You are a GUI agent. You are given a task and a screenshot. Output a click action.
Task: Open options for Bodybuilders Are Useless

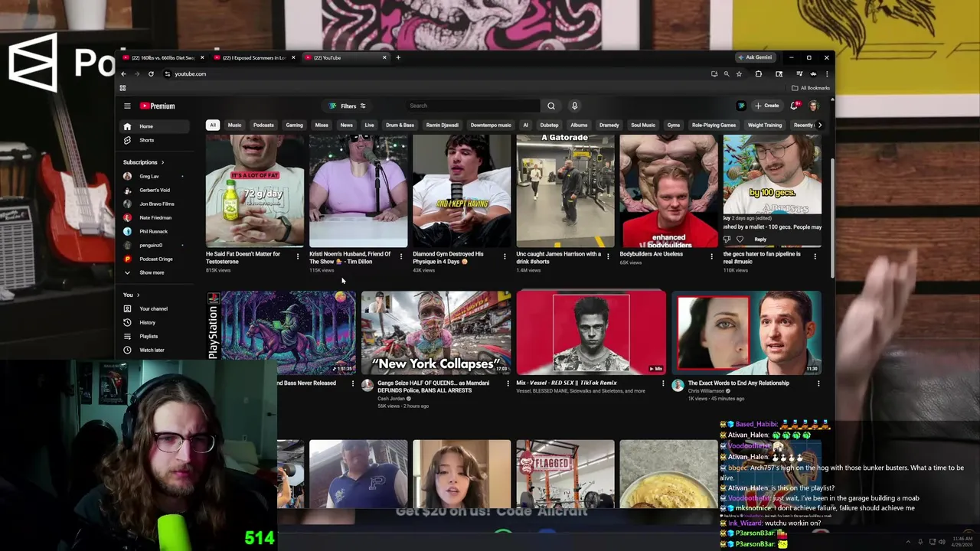click(711, 256)
